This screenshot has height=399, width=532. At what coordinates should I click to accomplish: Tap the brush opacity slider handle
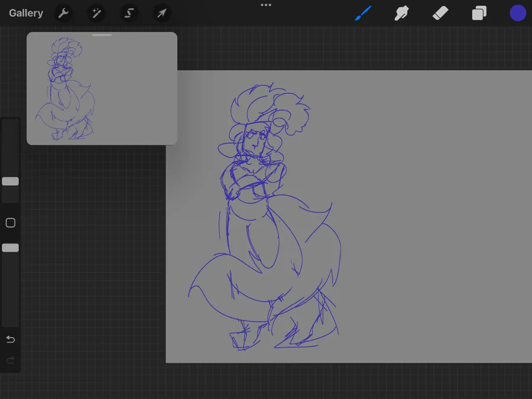[x=11, y=248]
